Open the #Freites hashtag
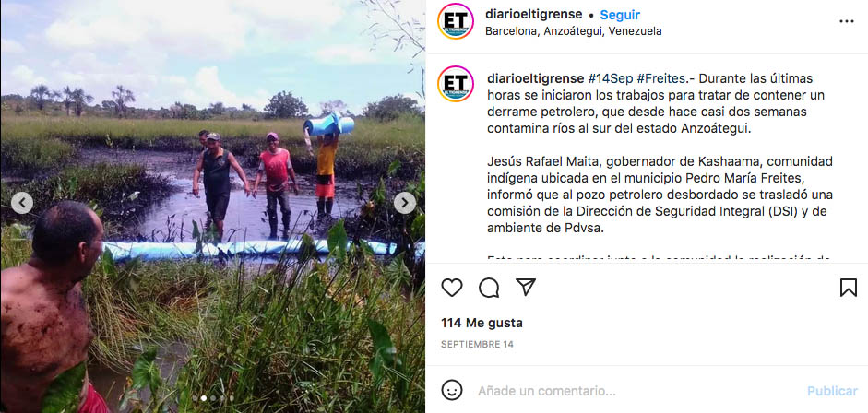 [661, 78]
